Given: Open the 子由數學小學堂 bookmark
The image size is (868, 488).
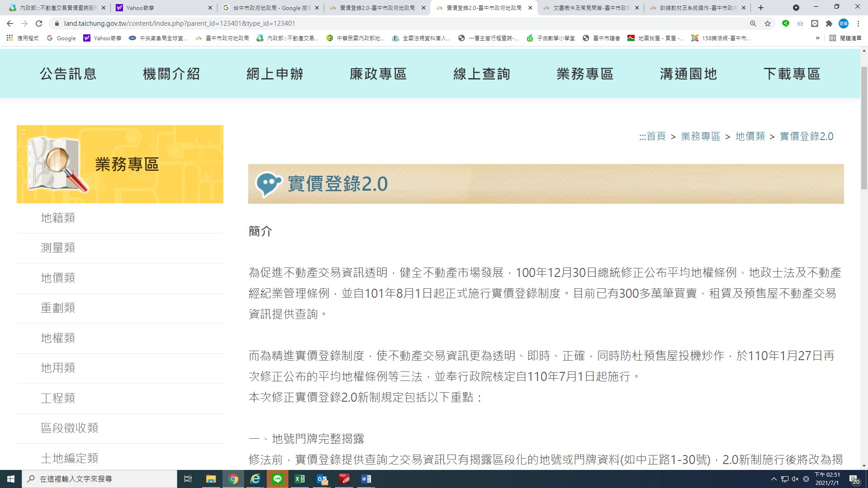Looking at the screenshot, I should tap(551, 38).
